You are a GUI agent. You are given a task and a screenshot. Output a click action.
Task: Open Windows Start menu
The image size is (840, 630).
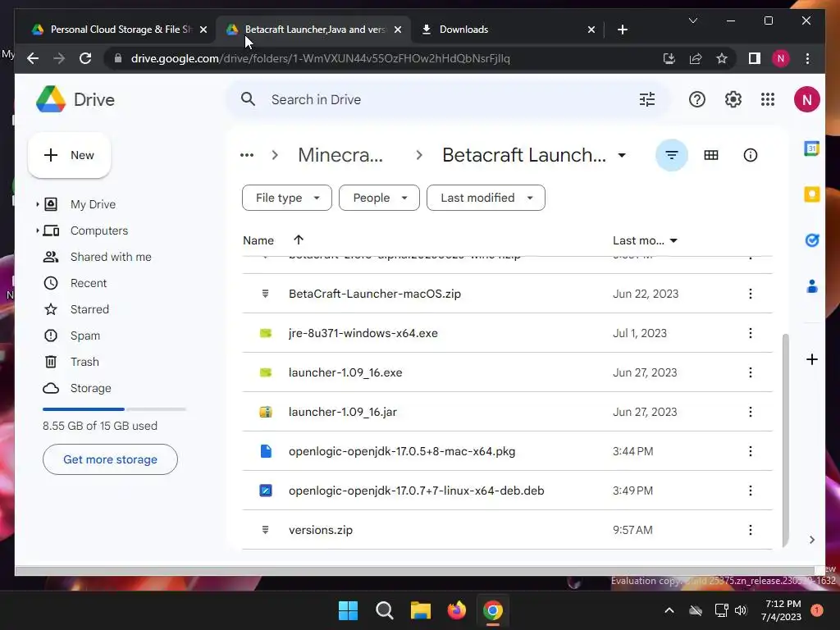click(348, 610)
